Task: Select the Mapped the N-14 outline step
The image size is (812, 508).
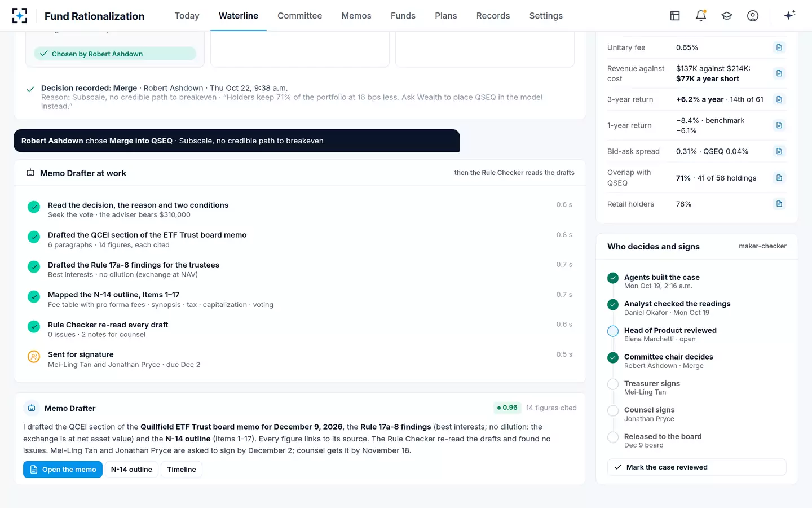Action: click(x=300, y=300)
